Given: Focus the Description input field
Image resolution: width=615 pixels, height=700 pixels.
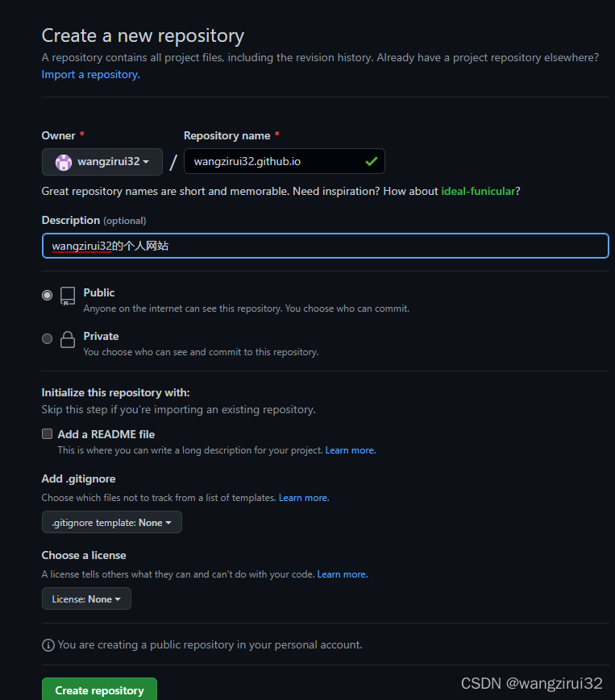Looking at the screenshot, I should click(325, 246).
